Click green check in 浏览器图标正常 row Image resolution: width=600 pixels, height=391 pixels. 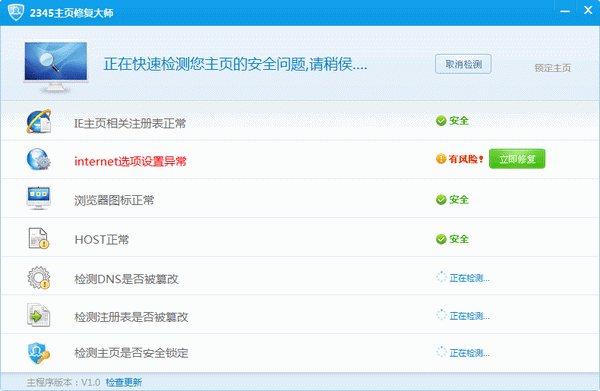click(x=441, y=200)
